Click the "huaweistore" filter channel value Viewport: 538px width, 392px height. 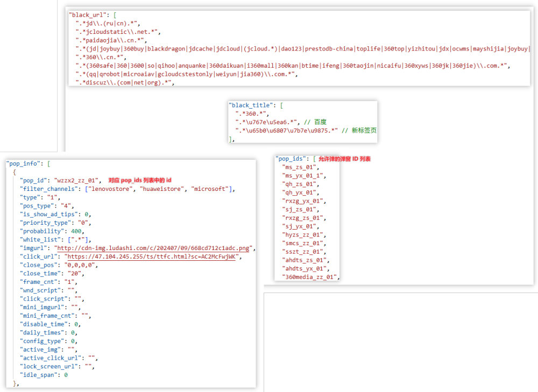coord(162,189)
